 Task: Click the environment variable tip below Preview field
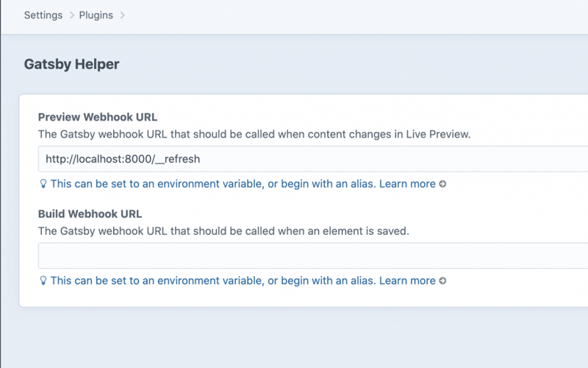pyautogui.click(x=213, y=184)
